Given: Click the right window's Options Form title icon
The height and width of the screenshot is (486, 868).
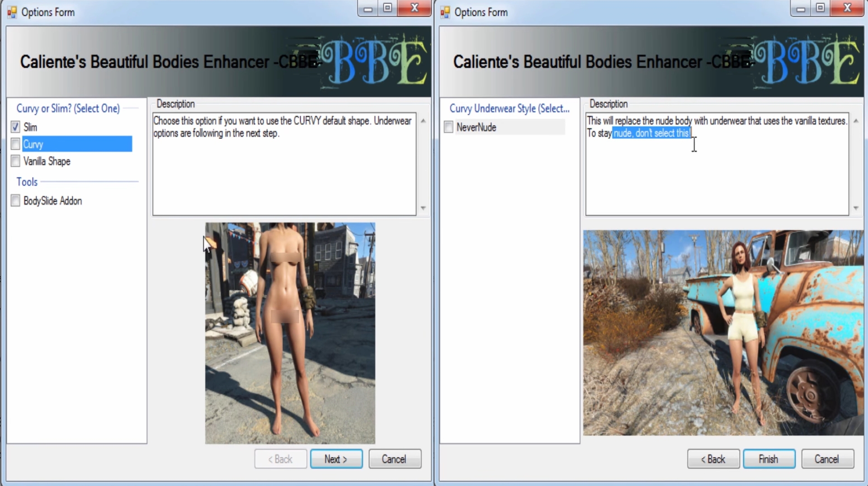Looking at the screenshot, I should pos(445,12).
